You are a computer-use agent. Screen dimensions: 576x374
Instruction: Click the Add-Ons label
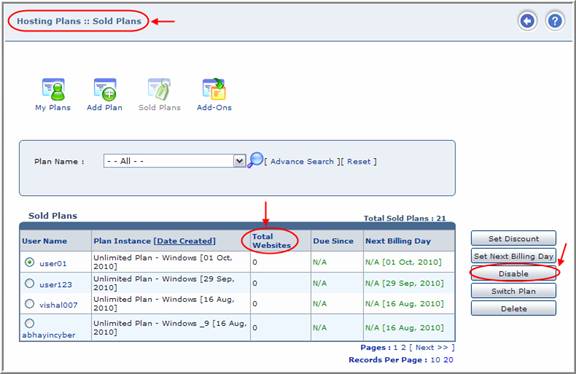pos(214,108)
